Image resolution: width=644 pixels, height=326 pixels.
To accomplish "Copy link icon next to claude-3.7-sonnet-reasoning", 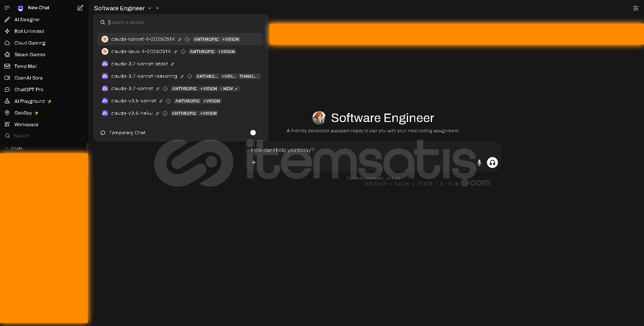I will pyautogui.click(x=182, y=76).
